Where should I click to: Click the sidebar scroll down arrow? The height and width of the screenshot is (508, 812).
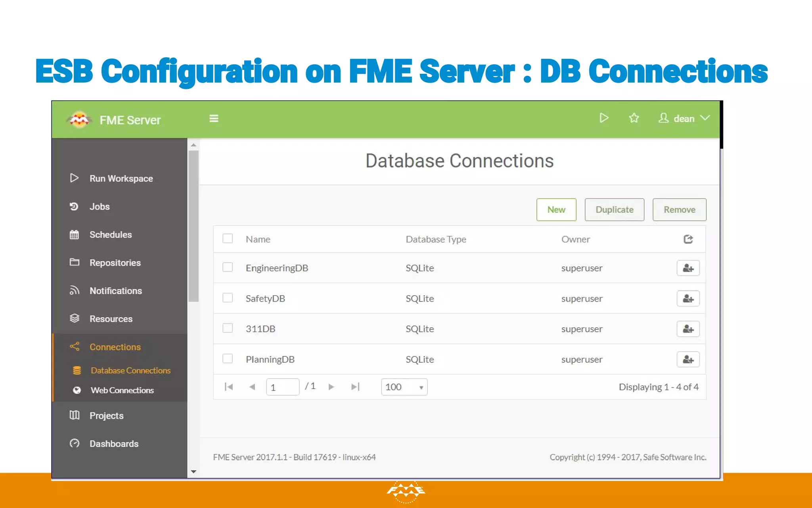tap(193, 471)
